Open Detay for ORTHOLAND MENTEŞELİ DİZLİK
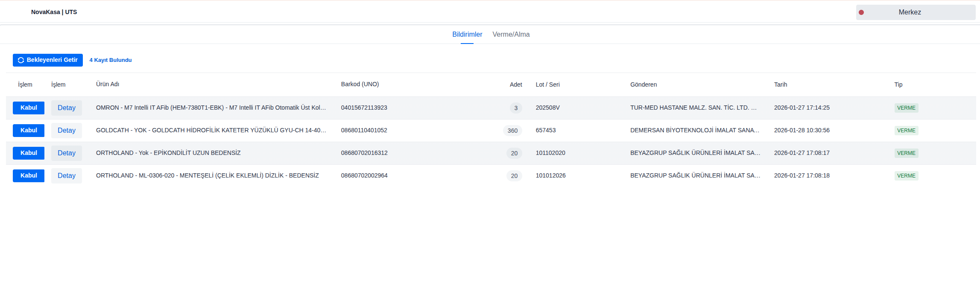The width and height of the screenshot is (980, 303). 67,176
